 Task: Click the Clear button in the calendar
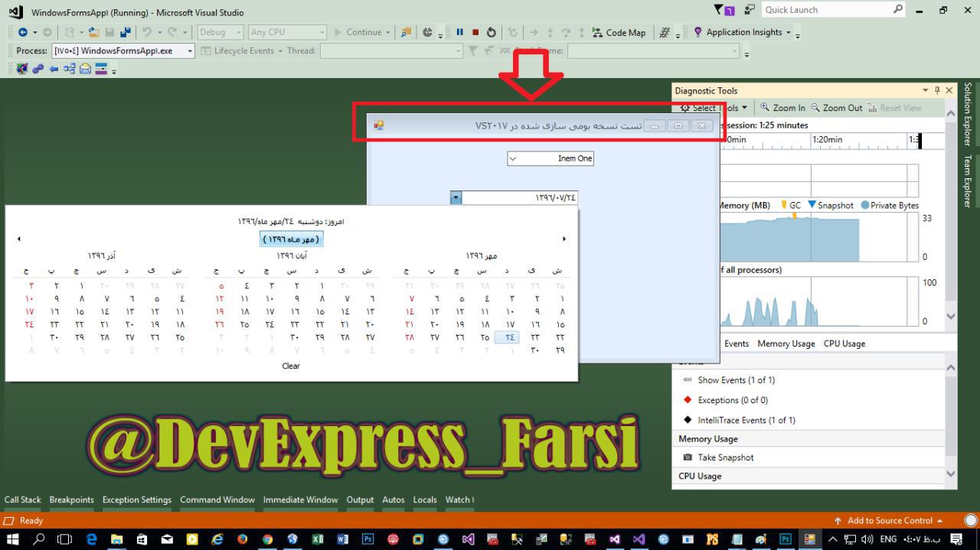[x=291, y=366]
